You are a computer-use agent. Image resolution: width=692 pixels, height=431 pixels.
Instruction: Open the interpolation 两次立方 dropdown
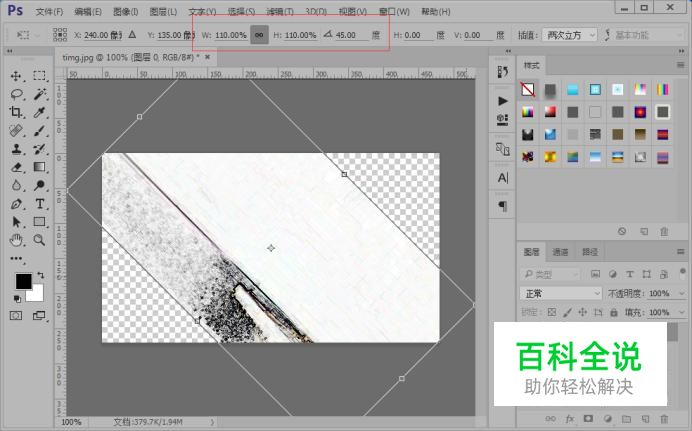tap(570, 35)
